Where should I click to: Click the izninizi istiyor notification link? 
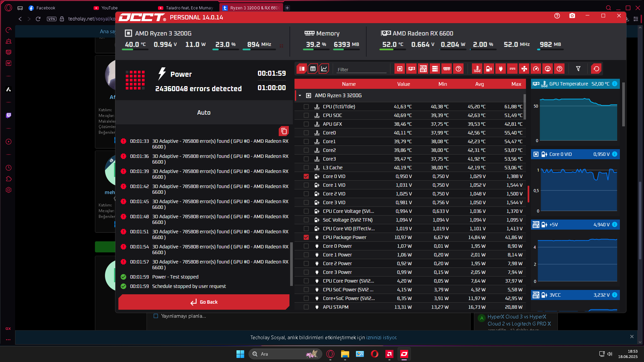click(x=381, y=338)
